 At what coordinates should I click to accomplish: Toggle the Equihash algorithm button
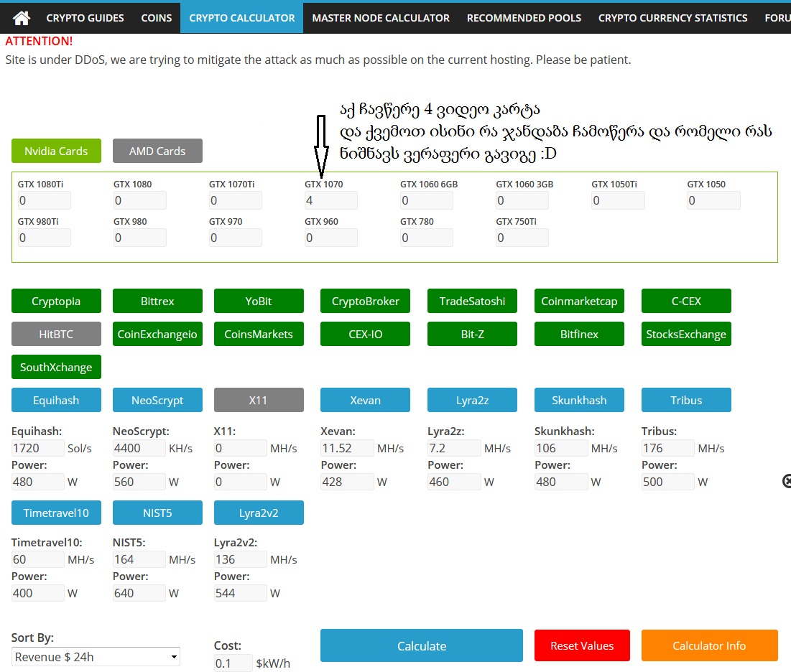click(x=56, y=400)
